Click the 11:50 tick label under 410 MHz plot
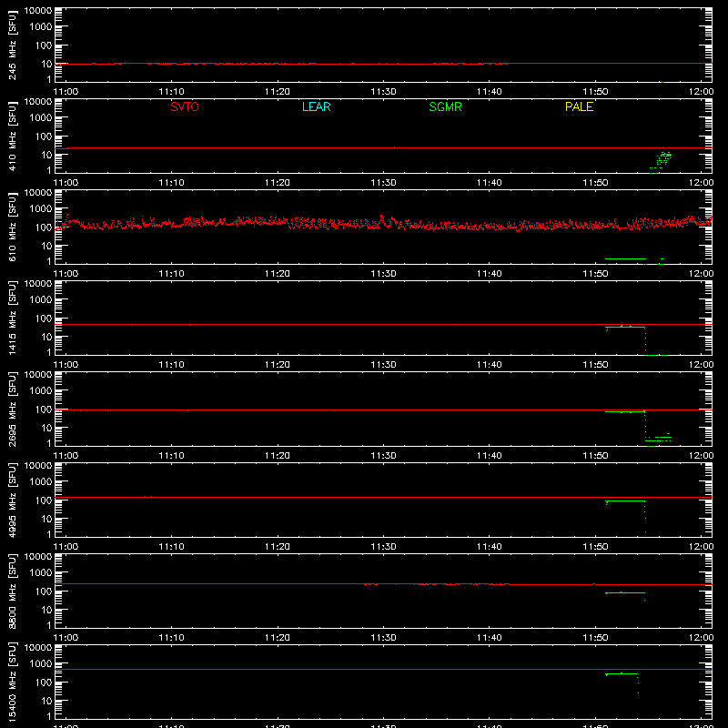 (595, 183)
